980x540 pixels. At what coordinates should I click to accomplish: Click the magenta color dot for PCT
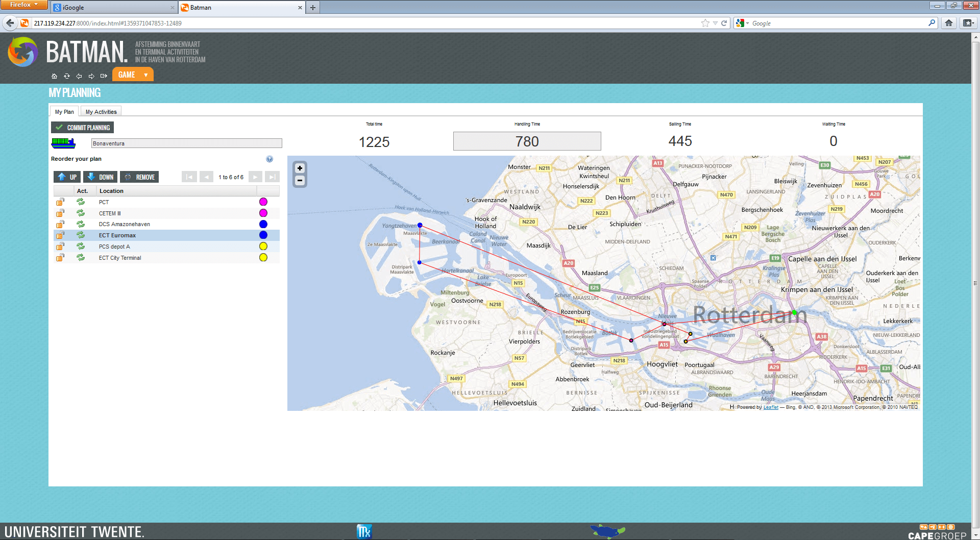click(x=263, y=202)
